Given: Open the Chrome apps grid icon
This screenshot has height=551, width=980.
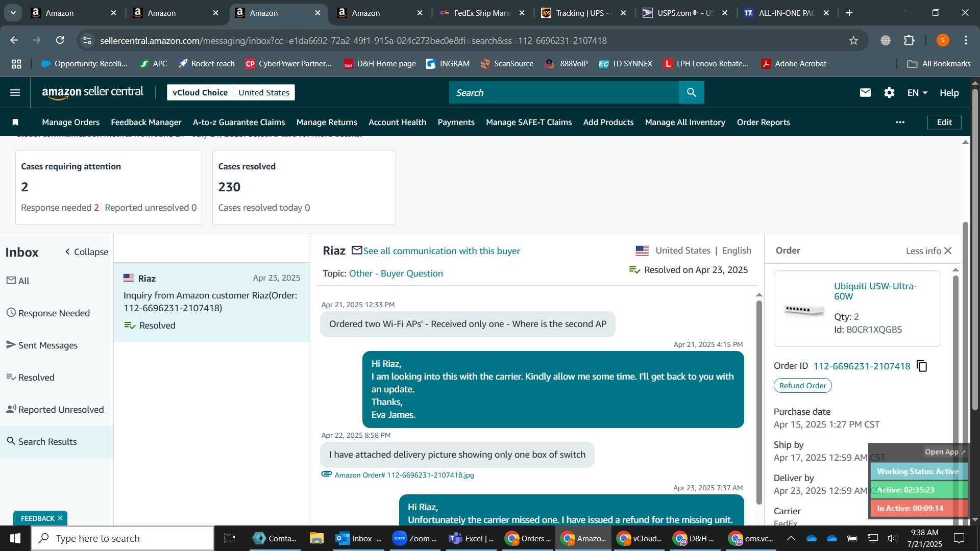Looking at the screenshot, I should pos(17,64).
